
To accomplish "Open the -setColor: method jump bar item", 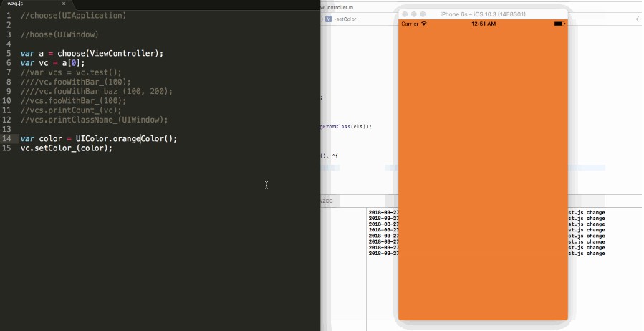I will point(347,19).
